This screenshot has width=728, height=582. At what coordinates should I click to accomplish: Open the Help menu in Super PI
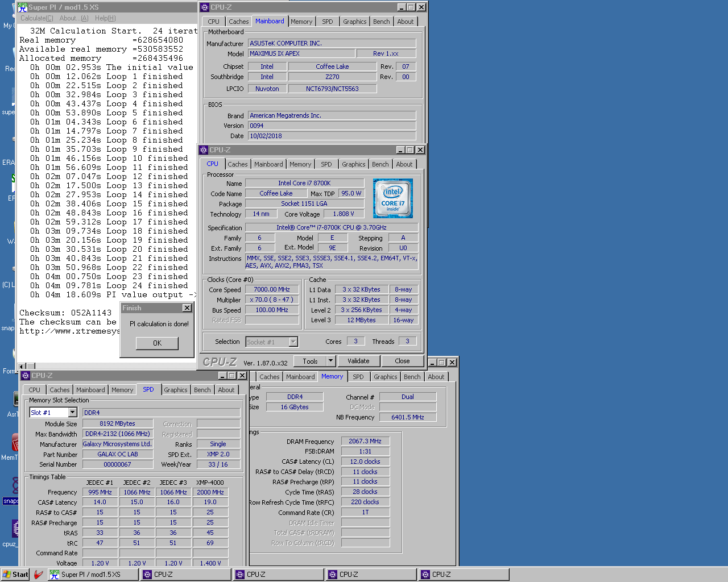click(x=105, y=18)
